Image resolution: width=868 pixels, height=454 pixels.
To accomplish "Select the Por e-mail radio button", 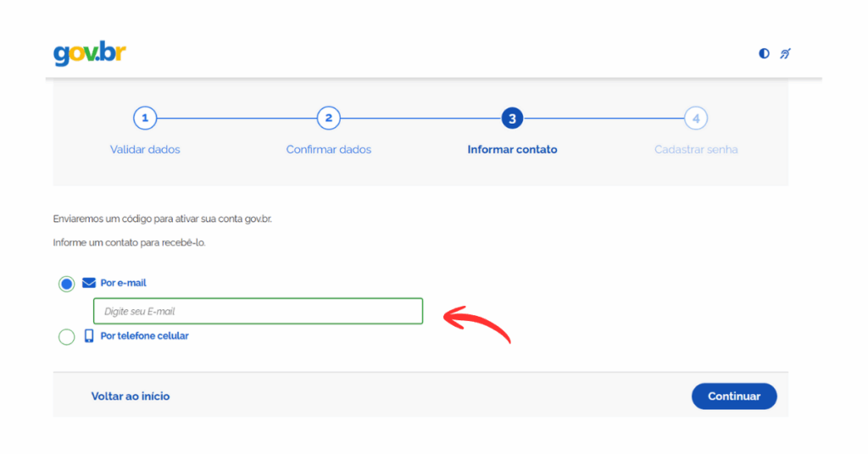I will [66, 284].
